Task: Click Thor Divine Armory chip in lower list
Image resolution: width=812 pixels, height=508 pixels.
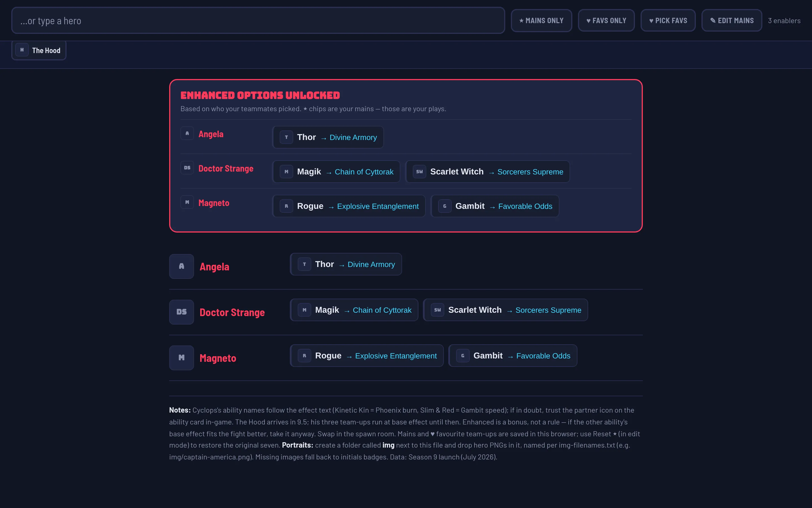Action: pos(346,264)
